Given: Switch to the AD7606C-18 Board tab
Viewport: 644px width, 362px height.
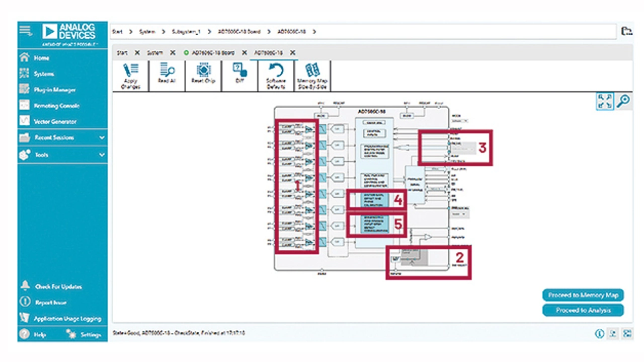Looking at the screenshot, I should (x=212, y=53).
